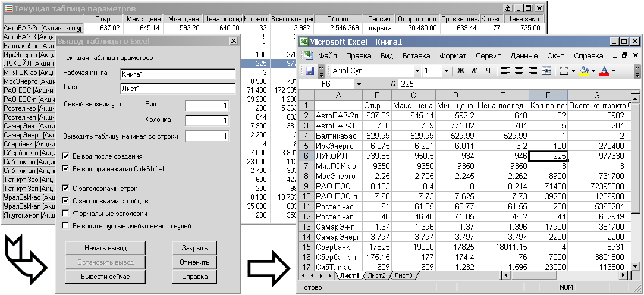Toggle bold (Ж) formatting in Excel
Screen dimensions: 644x295
[460, 71]
